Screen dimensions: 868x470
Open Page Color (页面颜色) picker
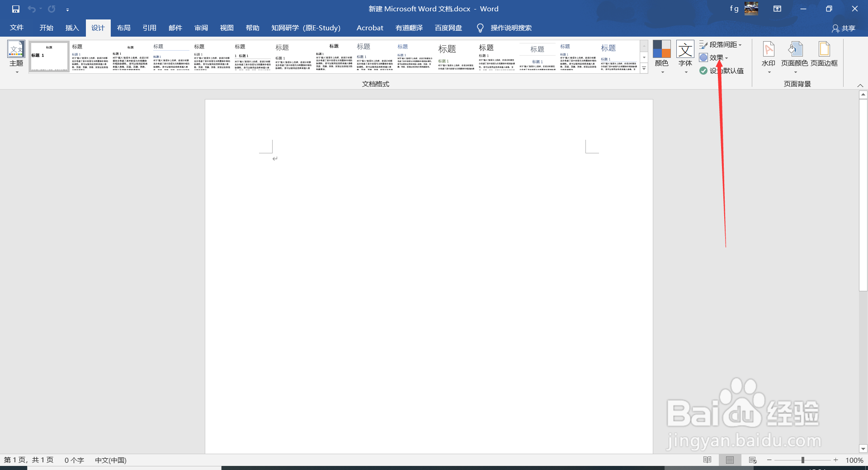(795, 57)
